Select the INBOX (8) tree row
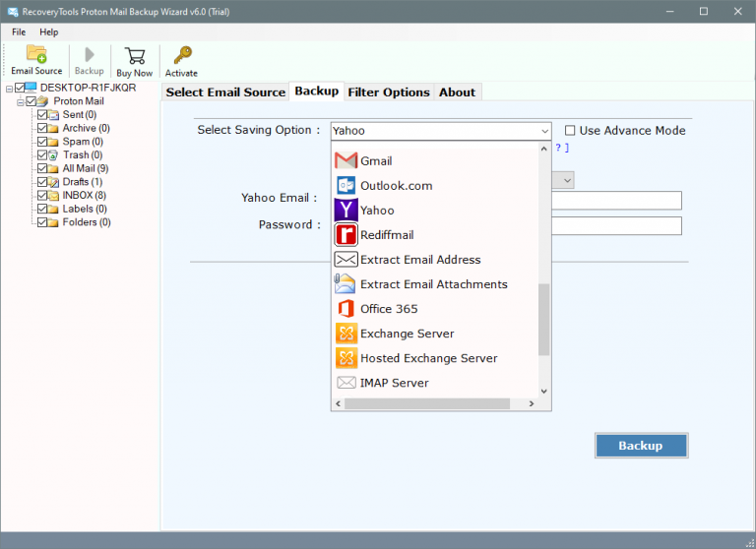The image size is (756, 549). coord(85,195)
